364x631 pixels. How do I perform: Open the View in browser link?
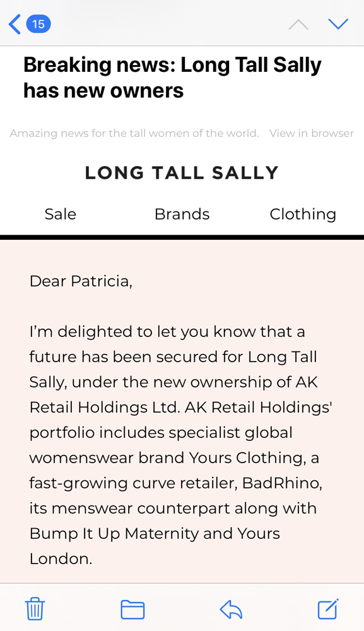tap(311, 133)
